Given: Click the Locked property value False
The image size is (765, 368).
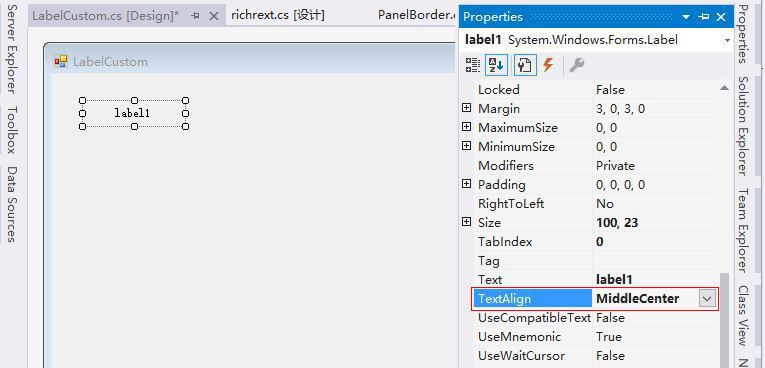Looking at the screenshot, I should click(610, 90).
